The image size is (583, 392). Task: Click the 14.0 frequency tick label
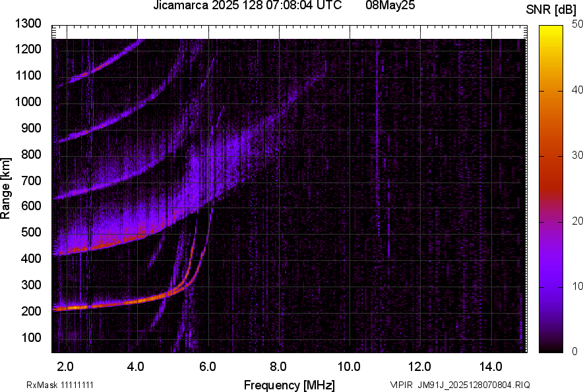pyautogui.click(x=491, y=367)
